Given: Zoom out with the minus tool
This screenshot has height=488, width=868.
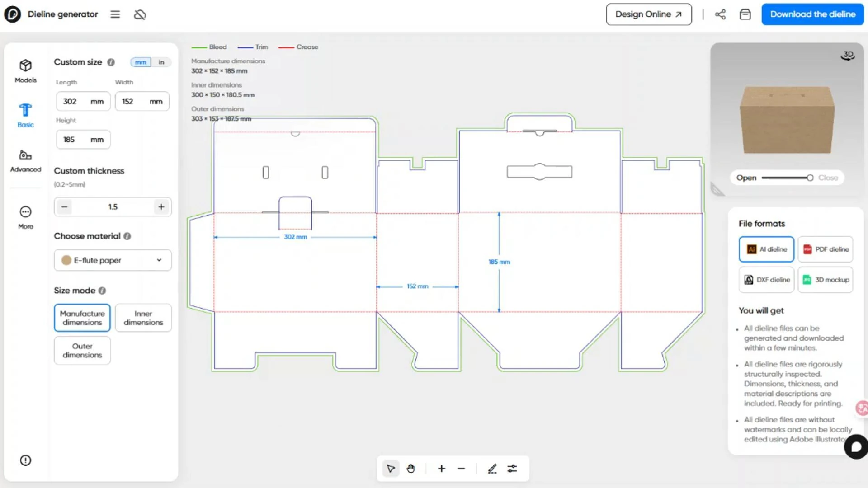Looking at the screenshot, I should (x=461, y=469).
